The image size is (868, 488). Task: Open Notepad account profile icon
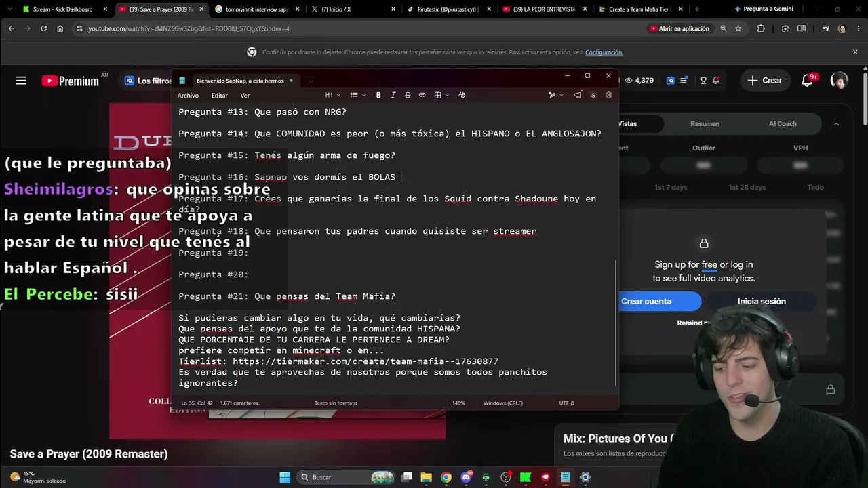(593, 95)
